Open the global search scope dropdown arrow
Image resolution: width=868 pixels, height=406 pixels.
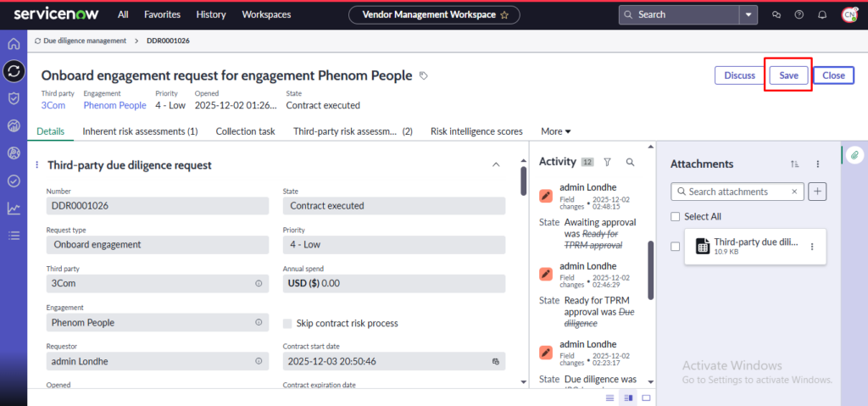coord(748,14)
